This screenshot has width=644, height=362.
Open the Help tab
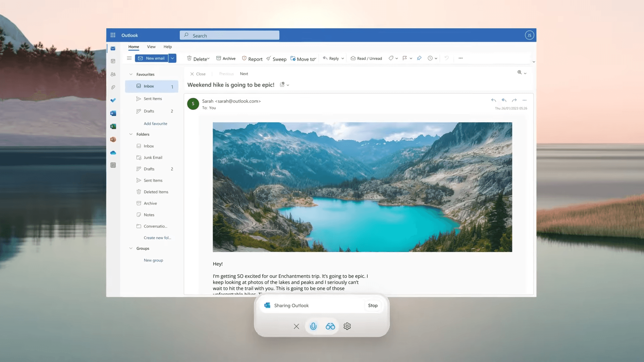click(168, 47)
